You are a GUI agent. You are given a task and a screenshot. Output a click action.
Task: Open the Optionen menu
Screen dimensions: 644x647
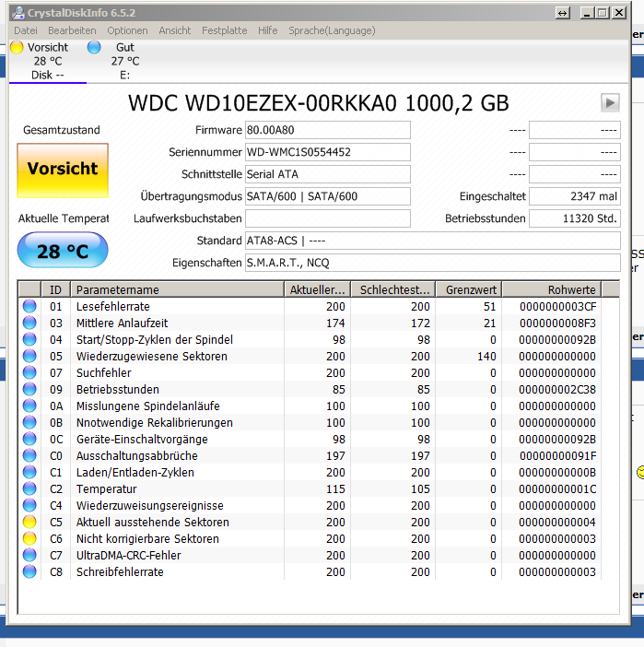coord(127,30)
